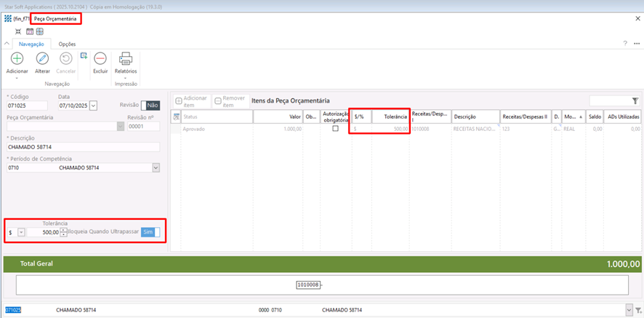Viewport: 644px width, 318px height.
Task: Click the Remover item button
Action: click(229, 100)
